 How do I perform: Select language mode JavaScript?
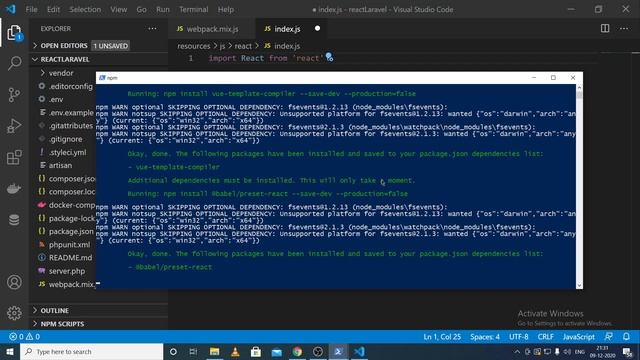coord(578,337)
